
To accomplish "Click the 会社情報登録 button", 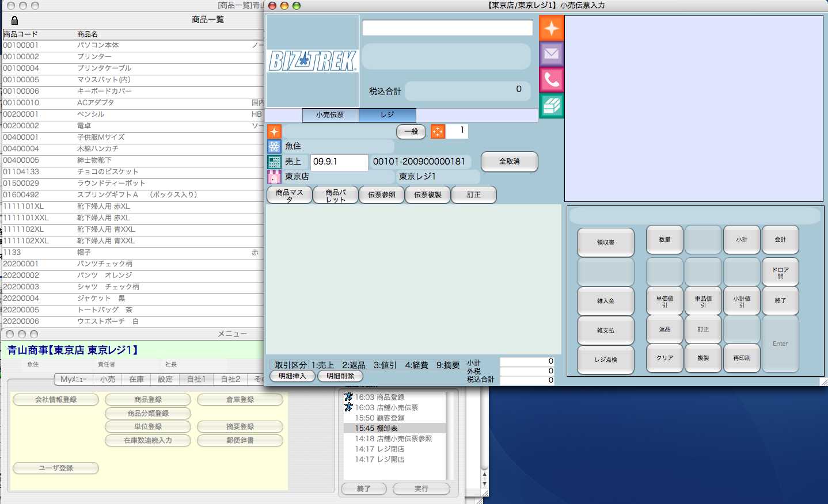I will click(56, 399).
